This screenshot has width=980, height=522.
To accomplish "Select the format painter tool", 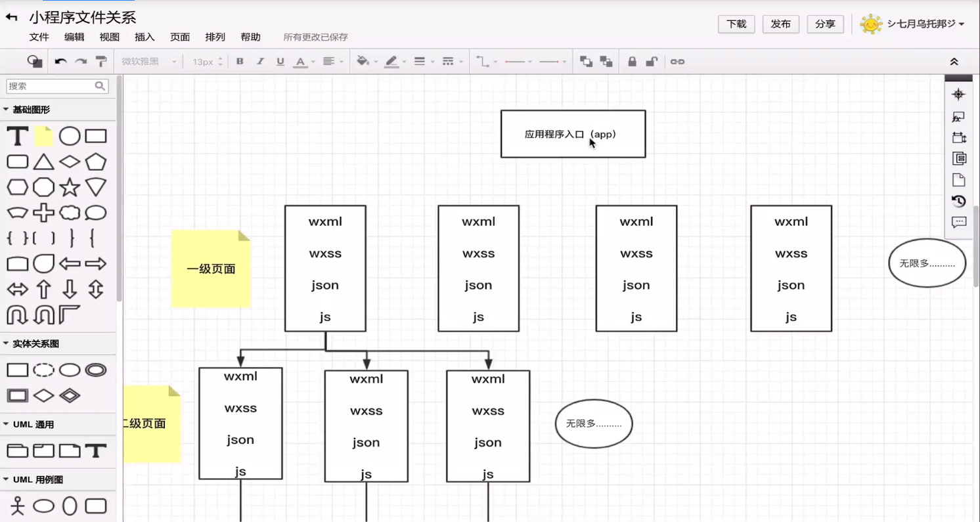I will click(x=101, y=62).
